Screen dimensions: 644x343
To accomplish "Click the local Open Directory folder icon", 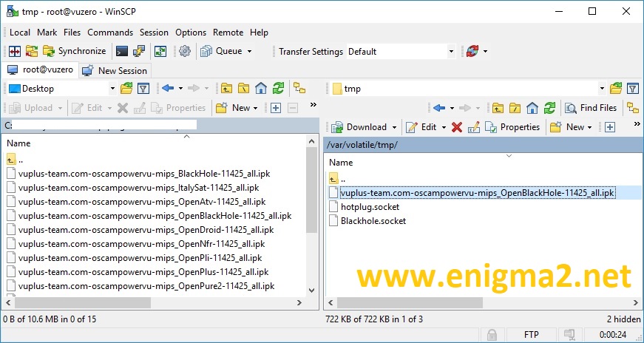I will pos(126,88).
